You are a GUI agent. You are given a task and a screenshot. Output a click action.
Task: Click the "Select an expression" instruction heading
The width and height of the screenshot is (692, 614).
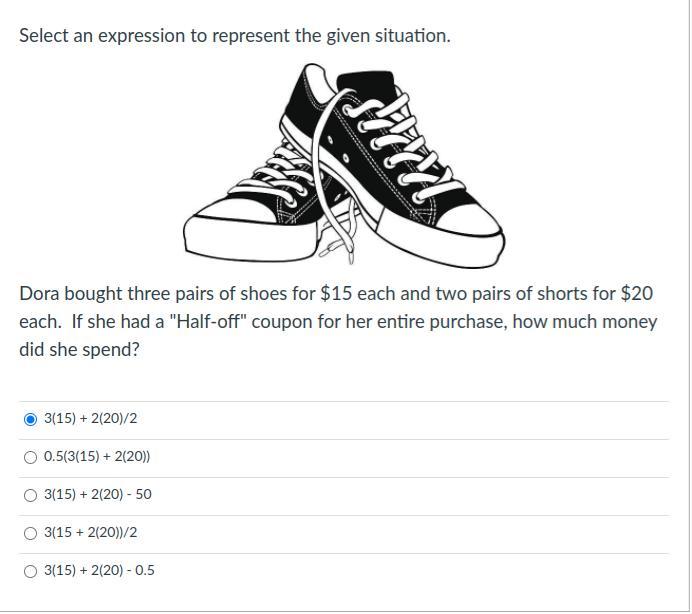(235, 36)
